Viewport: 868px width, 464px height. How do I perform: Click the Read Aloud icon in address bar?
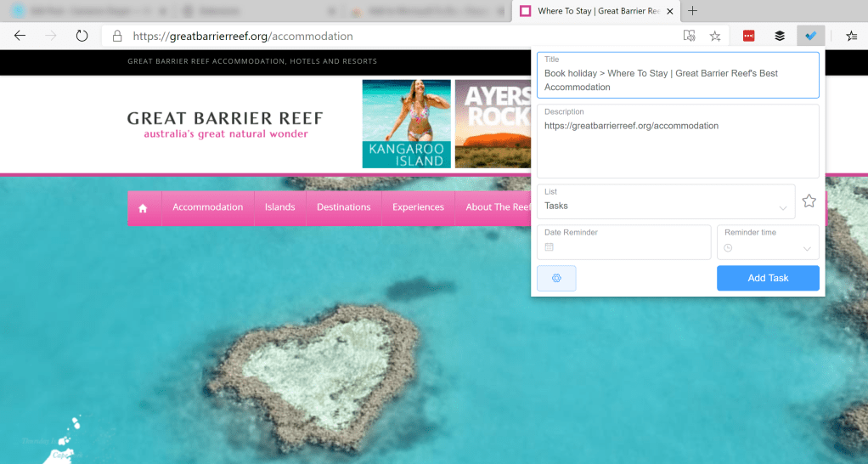coord(690,36)
